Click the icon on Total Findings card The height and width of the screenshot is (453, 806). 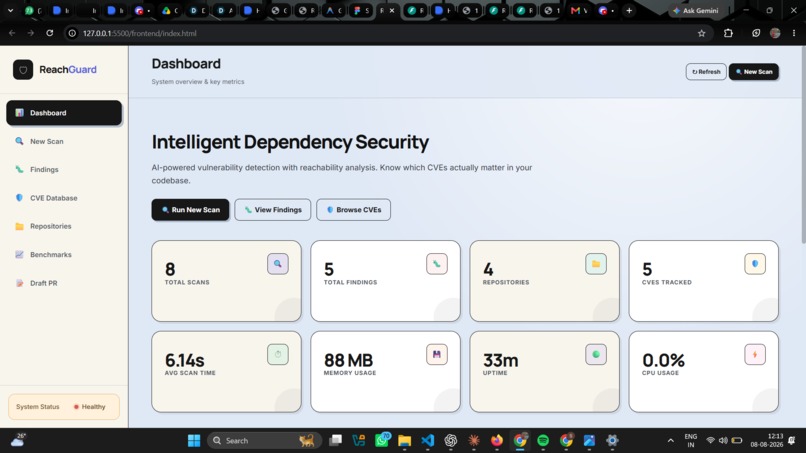[x=436, y=264]
